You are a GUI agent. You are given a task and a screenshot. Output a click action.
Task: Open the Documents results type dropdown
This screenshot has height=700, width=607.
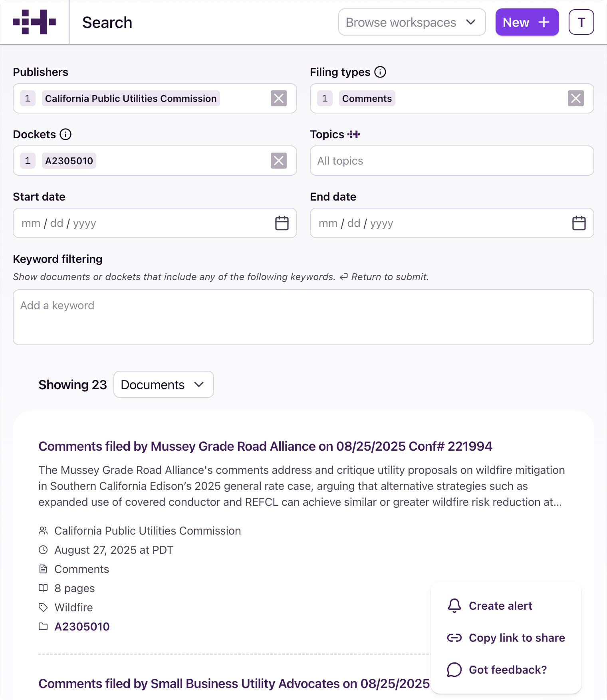(x=163, y=384)
